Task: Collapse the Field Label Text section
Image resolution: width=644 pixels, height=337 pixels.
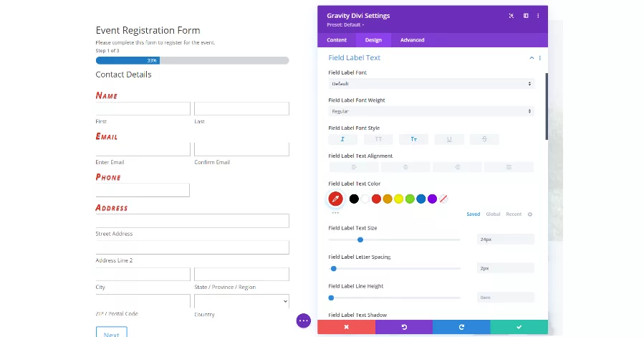Action: click(x=532, y=58)
